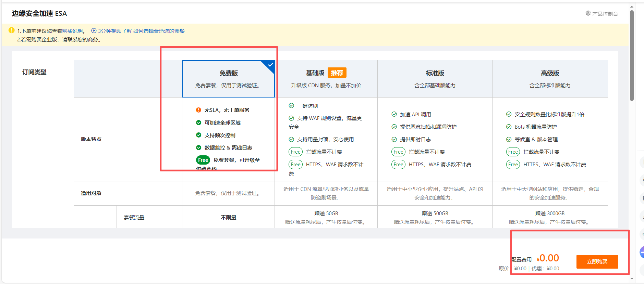Click the vertical scrollbar thumb
This screenshot has width=644, height=284.
tap(632, 55)
